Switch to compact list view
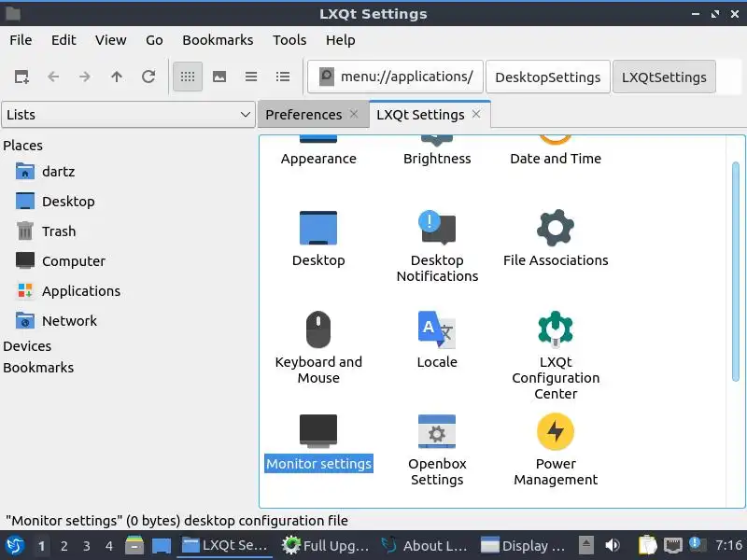 (251, 77)
